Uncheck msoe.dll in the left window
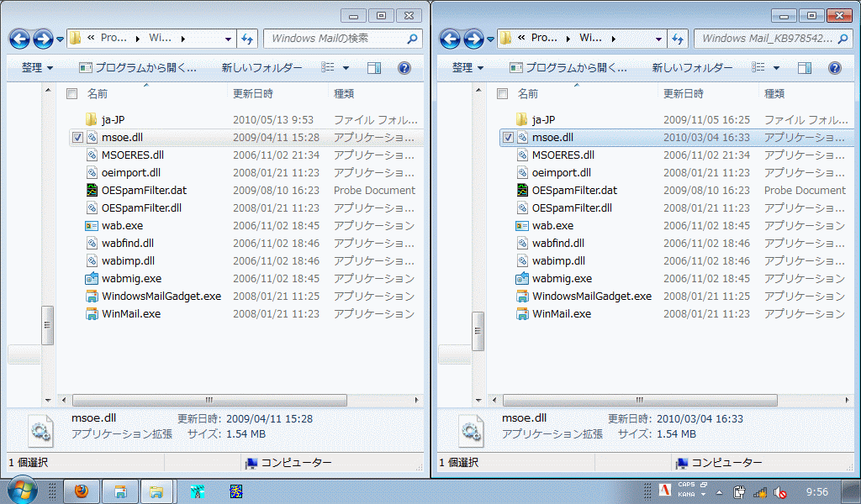Screen dimensions: 861x504 point(78,137)
